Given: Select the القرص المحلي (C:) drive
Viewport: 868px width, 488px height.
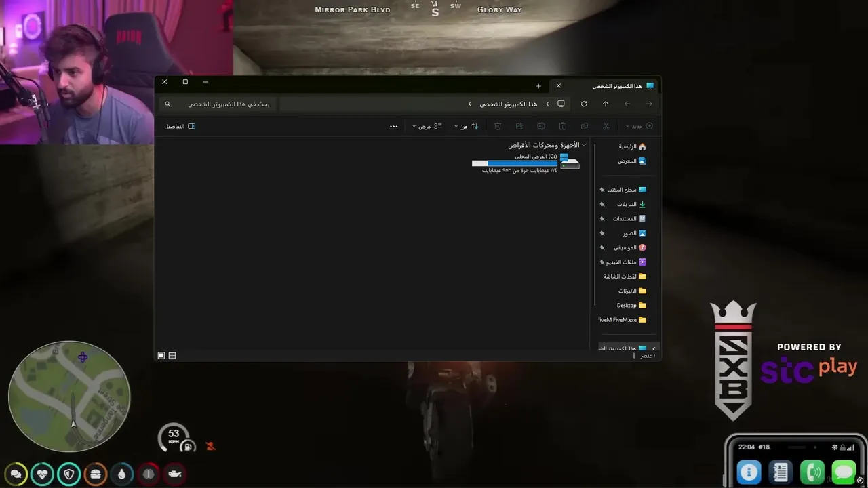Looking at the screenshot, I should tap(526, 163).
